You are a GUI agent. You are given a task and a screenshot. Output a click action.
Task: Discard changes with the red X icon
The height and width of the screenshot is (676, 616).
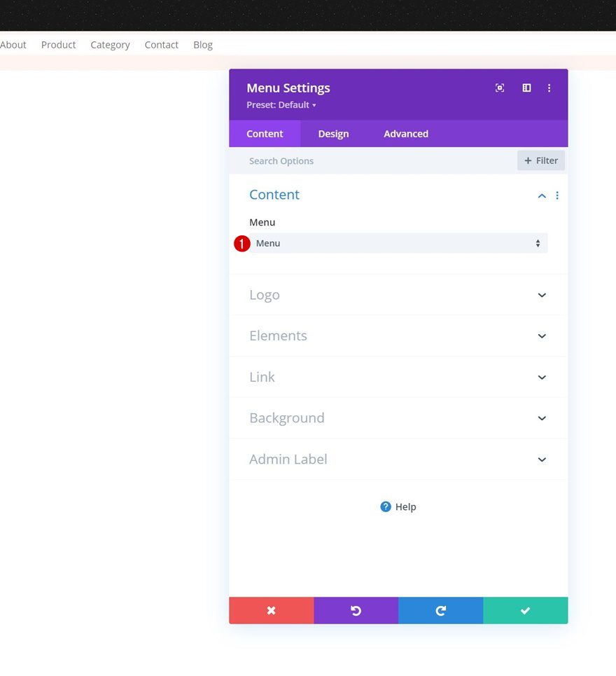pos(271,610)
